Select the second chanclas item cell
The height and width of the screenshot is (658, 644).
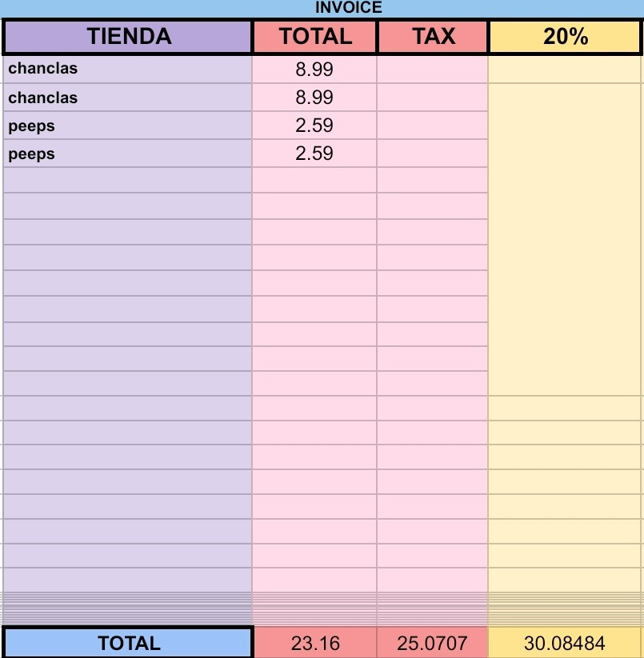click(128, 98)
